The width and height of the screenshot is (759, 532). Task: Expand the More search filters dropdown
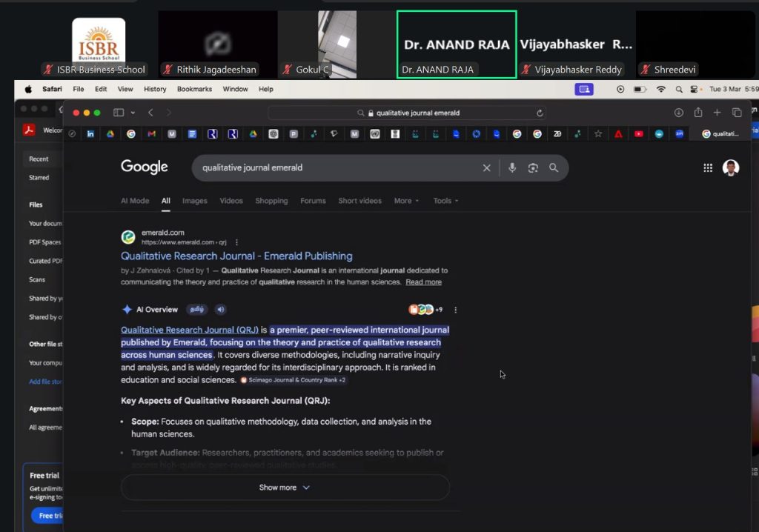click(x=406, y=201)
